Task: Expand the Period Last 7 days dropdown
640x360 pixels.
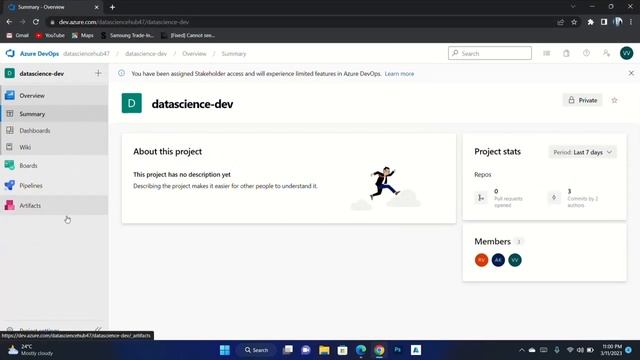Action: 582,152
